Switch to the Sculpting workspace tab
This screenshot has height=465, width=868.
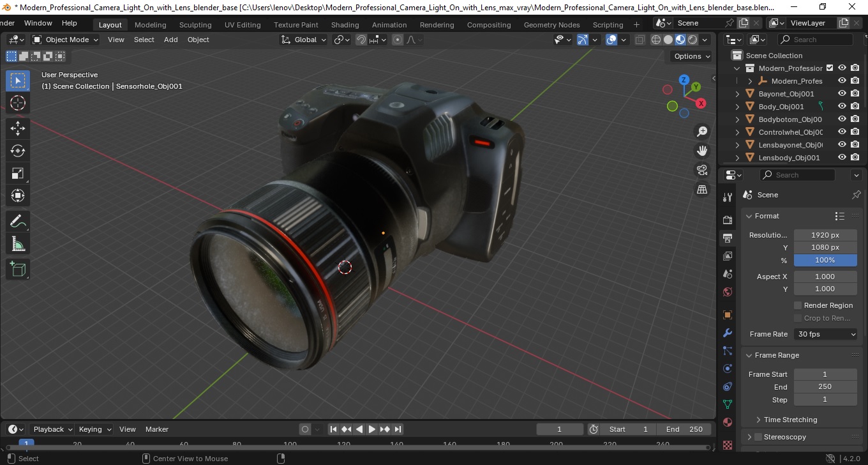(195, 25)
